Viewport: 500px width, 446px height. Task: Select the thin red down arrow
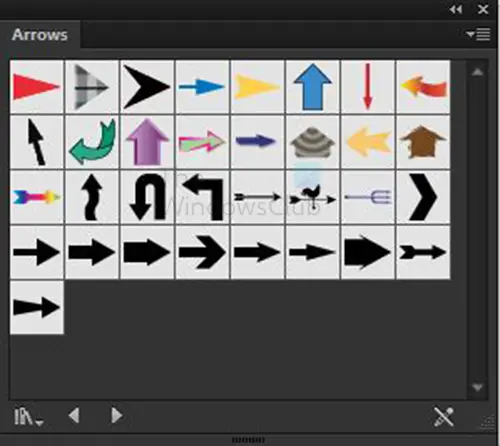tap(368, 87)
